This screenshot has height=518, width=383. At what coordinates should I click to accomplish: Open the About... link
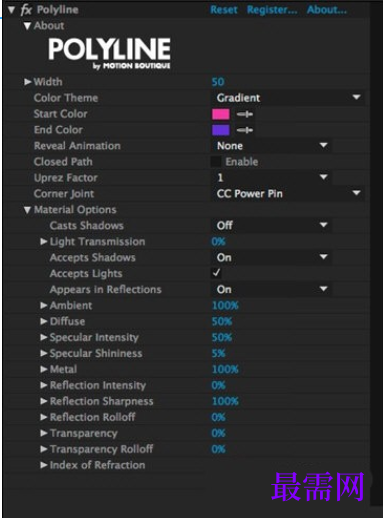tap(327, 10)
